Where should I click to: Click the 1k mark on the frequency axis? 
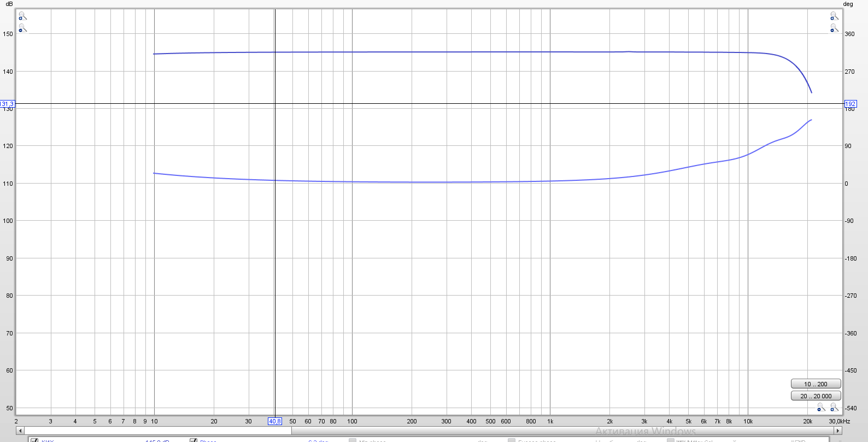point(550,421)
